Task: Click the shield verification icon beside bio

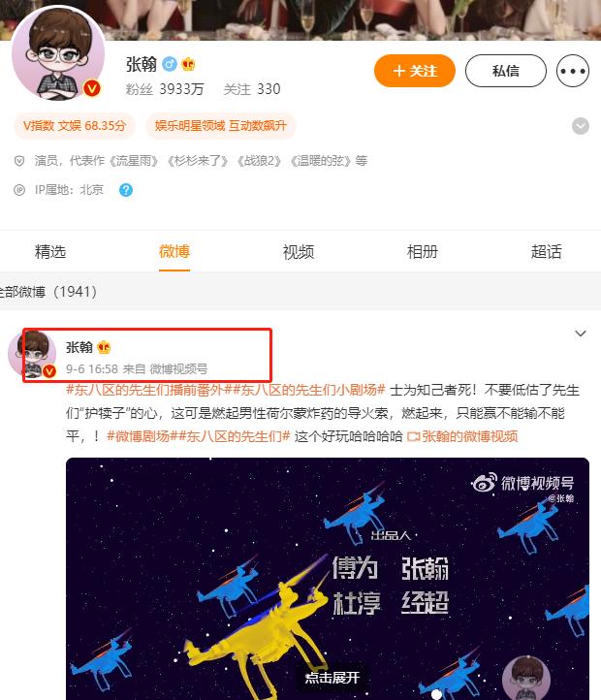Action: pyautogui.click(x=19, y=161)
